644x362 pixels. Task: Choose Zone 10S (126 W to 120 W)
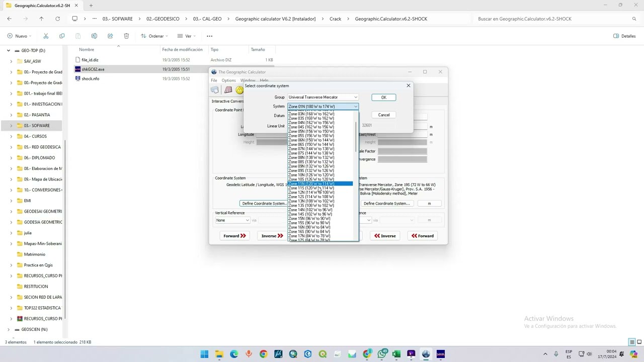tap(320, 179)
